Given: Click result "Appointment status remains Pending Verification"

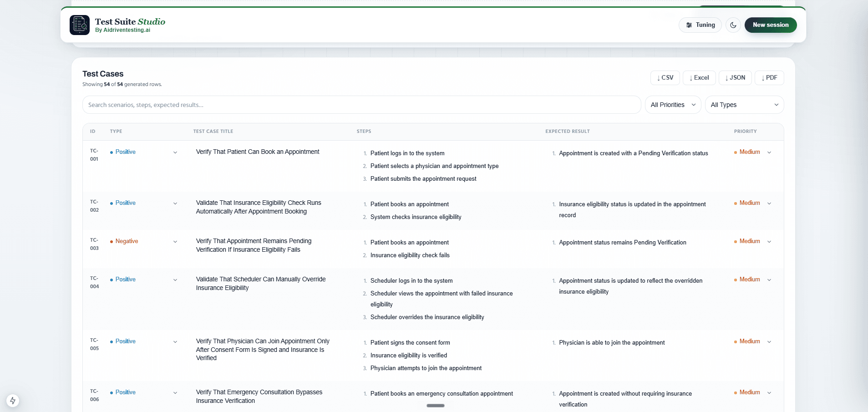Looking at the screenshot, I should (622, 243).
